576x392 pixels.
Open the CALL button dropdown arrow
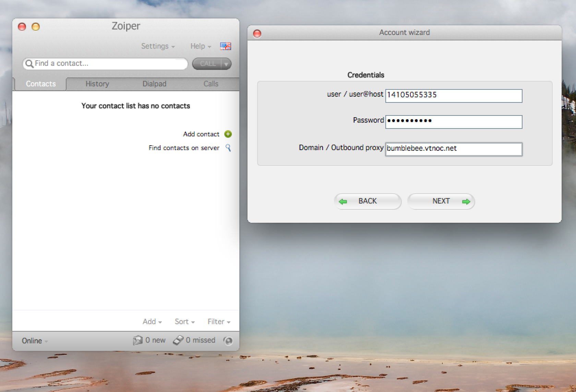pos(226,64)
